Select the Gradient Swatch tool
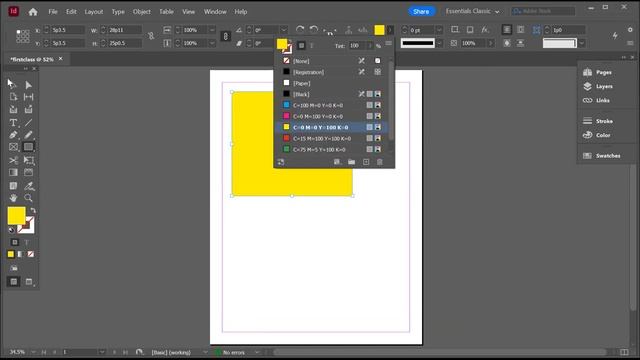 click(13, 172)
